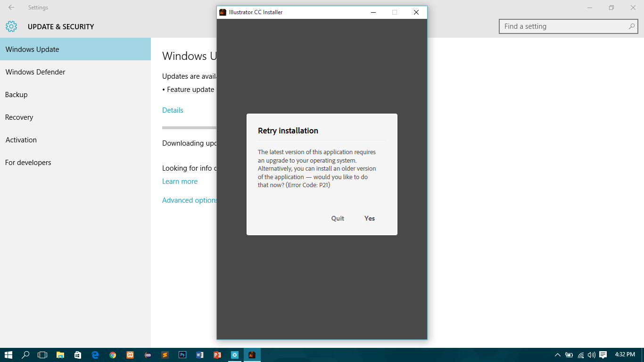Click the Illustrator icon in installer title bar
The image size is (644, 362).
pyautogui.click(x=223, y=12)
